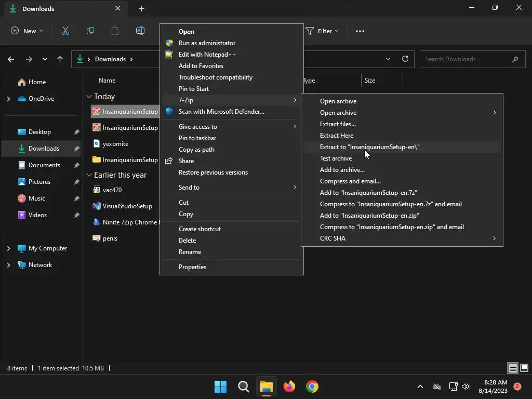Click the search magnifier in Search Downloads box
532x399 pixels.
[515, 59]
